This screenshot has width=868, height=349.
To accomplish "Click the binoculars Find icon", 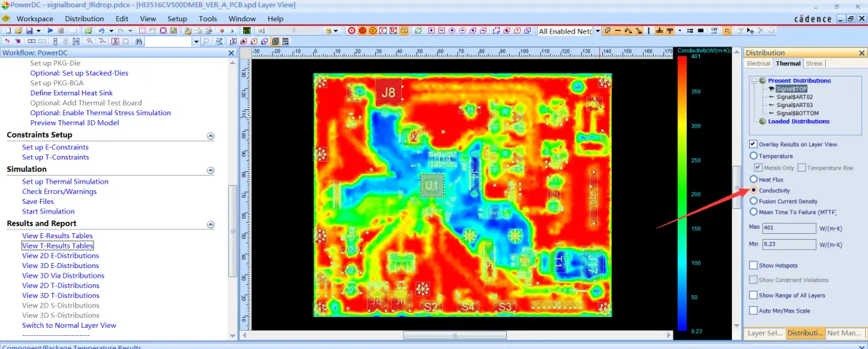I will [x=138, y=41].
